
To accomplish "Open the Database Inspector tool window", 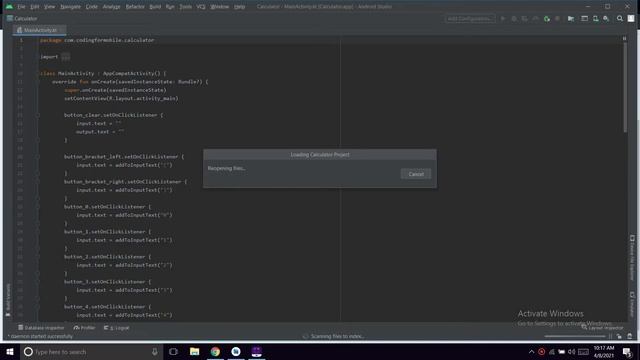I will tap(41, 328).
